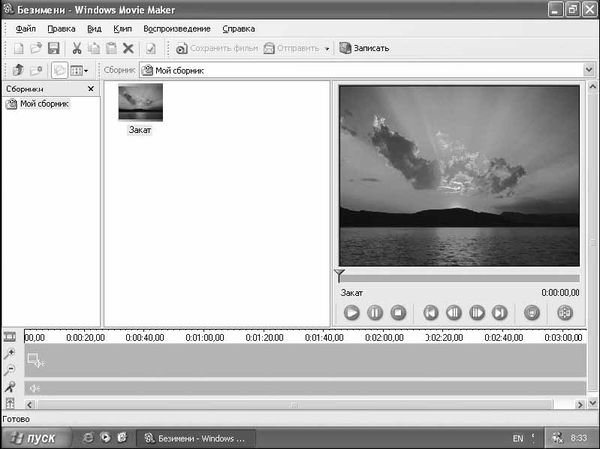Click the Stop playback button
This screenshot has width=600, height=449.
pyautogui.click(x=398, y=313)
